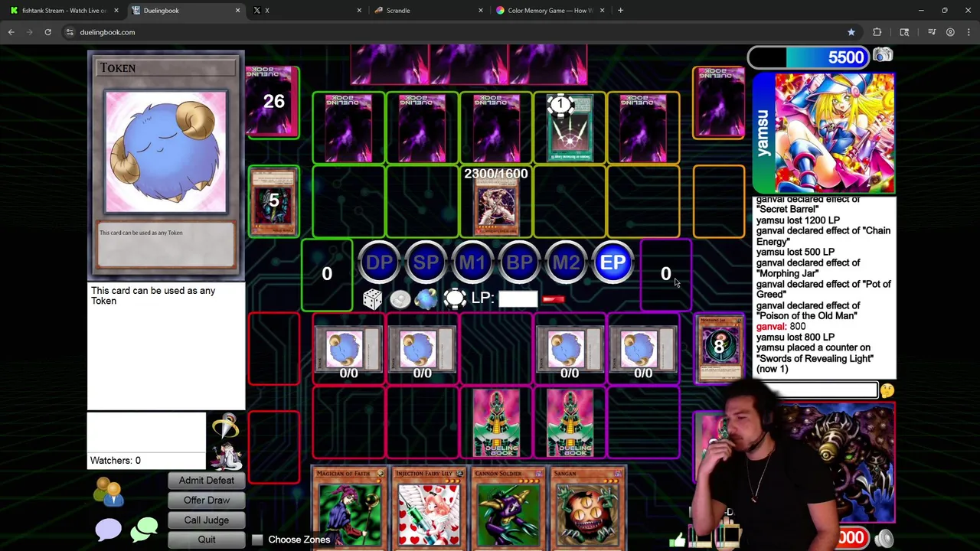The width and height of the screenshot is (980, 551).
Task: Open the green double speech bubbles chat
Action: [144, 529]
